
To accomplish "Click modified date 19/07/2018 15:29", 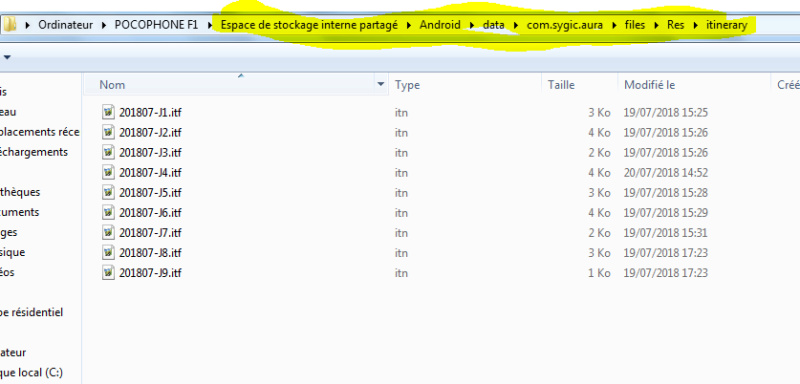I will point(666,213).
